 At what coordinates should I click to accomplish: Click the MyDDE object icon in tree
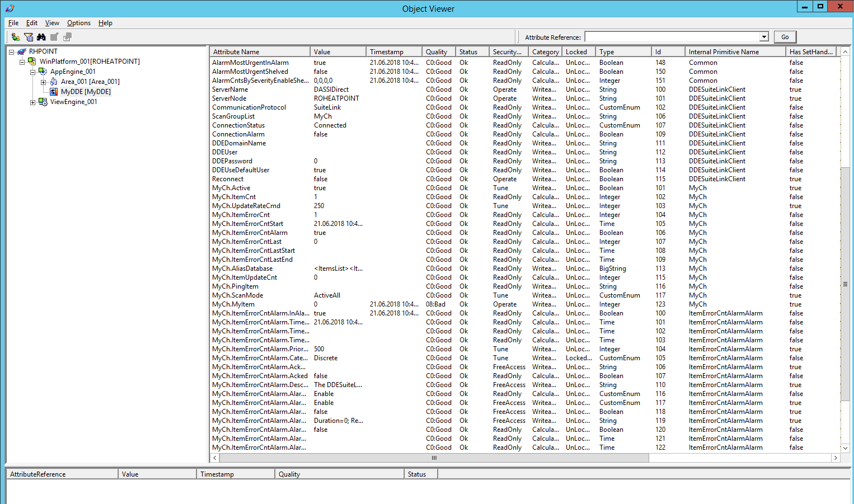click(54, 92)
